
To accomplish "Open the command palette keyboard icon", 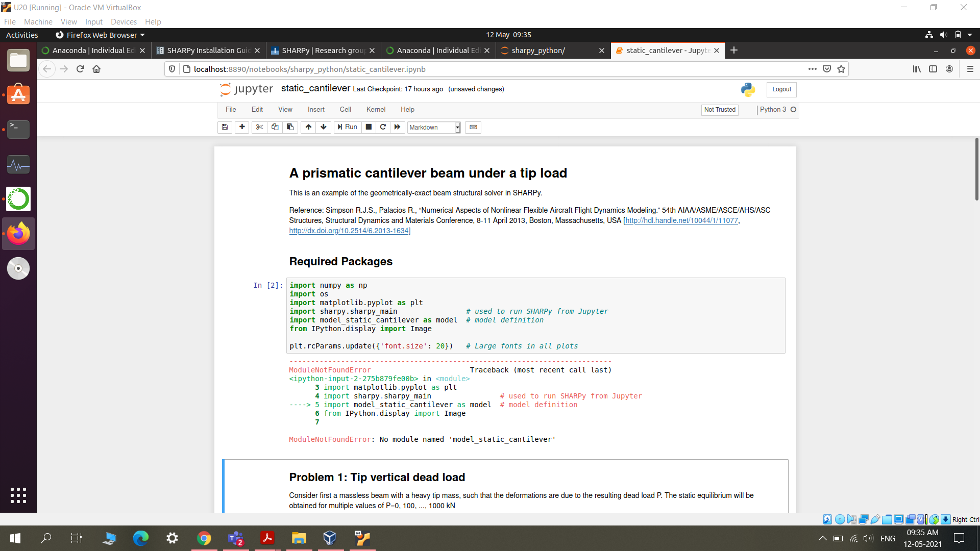I will tap(473, 127).
